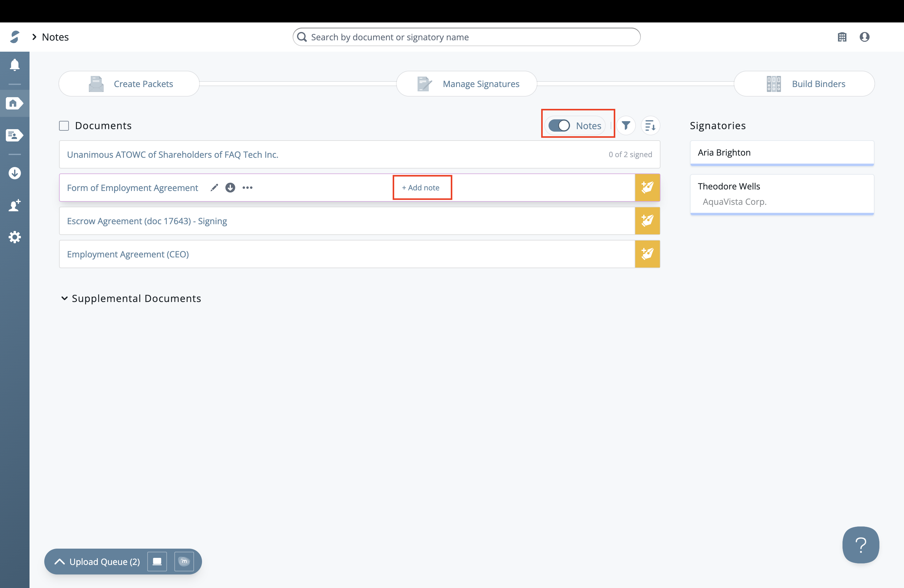Viewport: 904px width, 588px height.
Task: Check the Documents select-all checkbox
Action: pyautogui.click(x=64, y=126)
